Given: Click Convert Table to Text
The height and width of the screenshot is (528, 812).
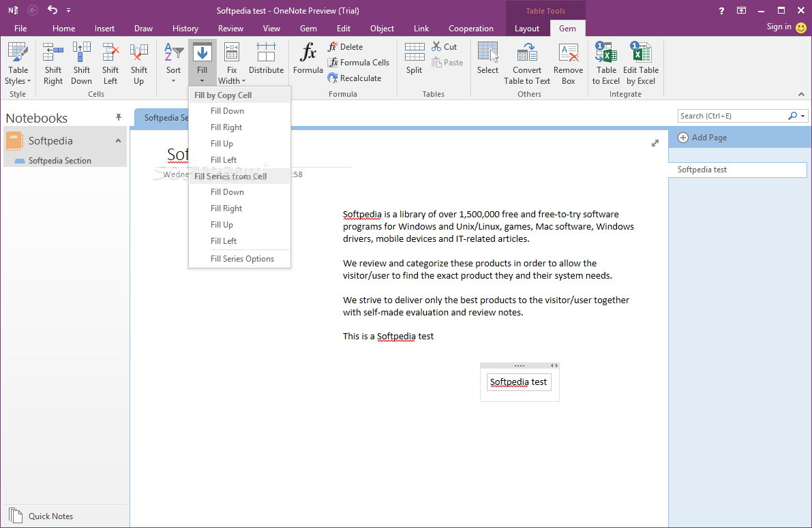Looking at the screenshot, I should (x=526, y=63).
